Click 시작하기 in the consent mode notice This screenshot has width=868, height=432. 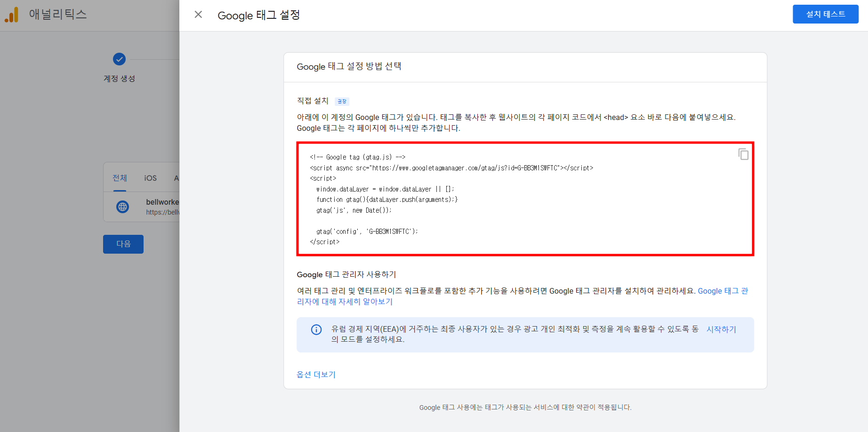tap(721, 329)
